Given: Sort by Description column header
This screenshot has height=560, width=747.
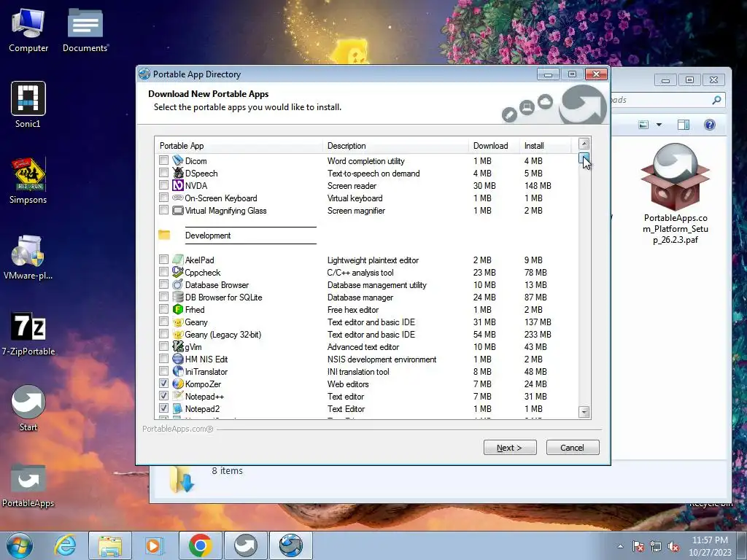Looking at the screenshot, I should [395, 146].
